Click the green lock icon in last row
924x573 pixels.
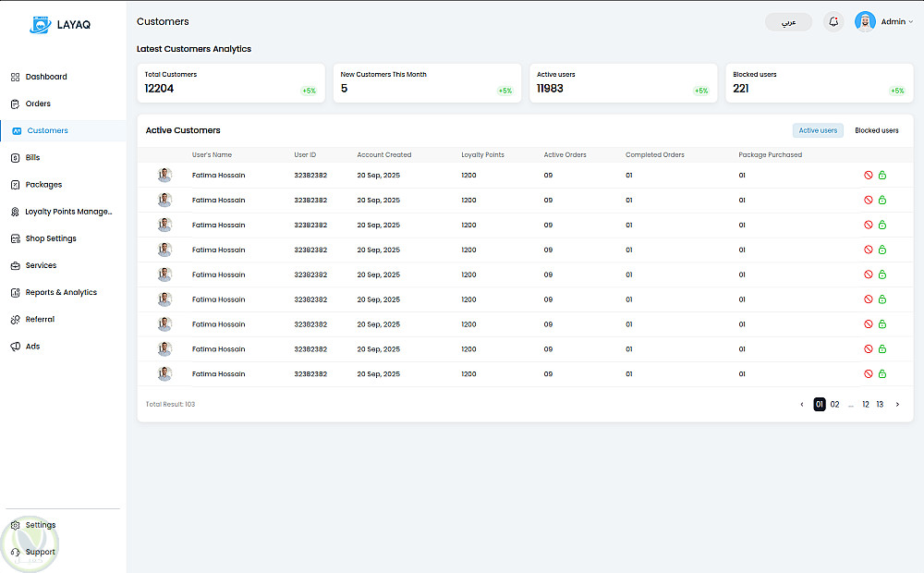click(882, 373)
